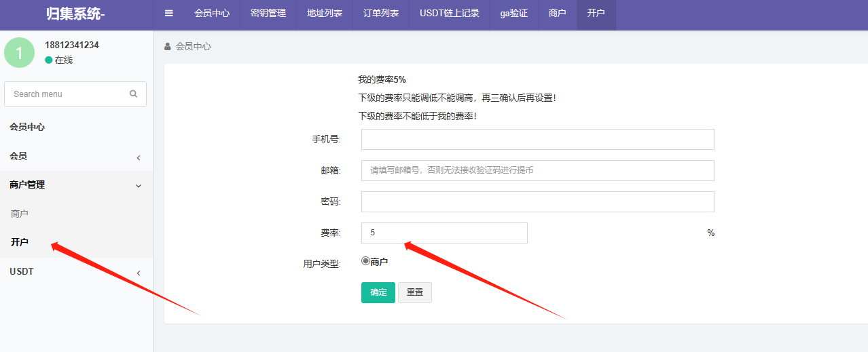Open 密钥管理 in top navigation

[x=268, y=13]
